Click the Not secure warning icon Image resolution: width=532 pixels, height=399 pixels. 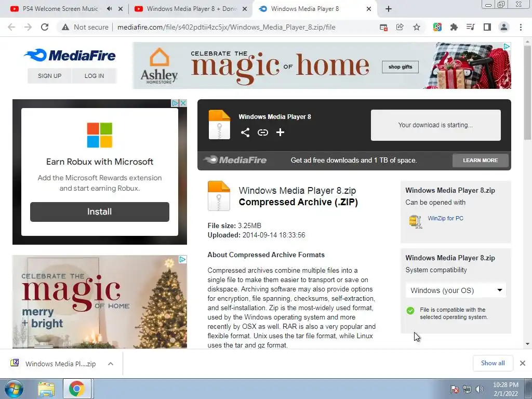(x=65, y=27)
